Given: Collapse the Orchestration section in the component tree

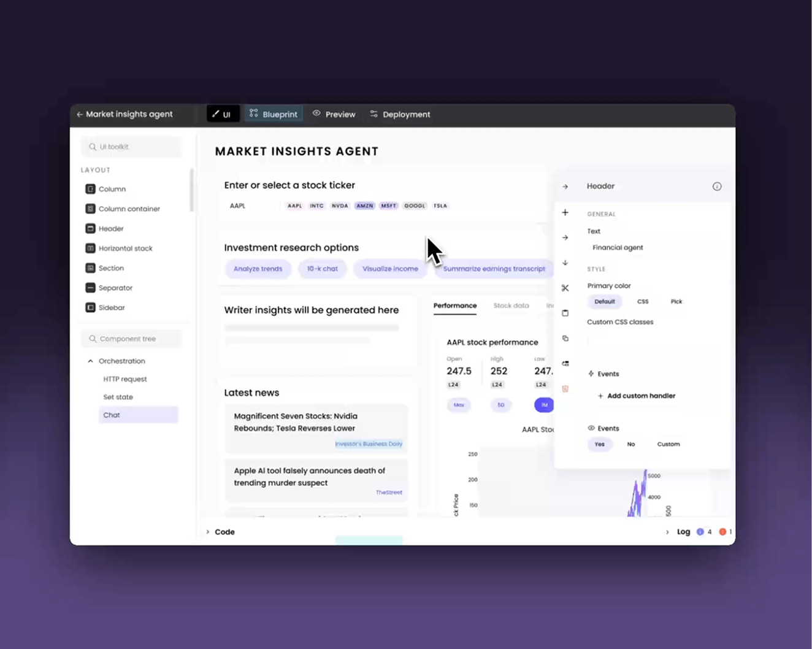Looking at the screenshot, I should [90, 361].
